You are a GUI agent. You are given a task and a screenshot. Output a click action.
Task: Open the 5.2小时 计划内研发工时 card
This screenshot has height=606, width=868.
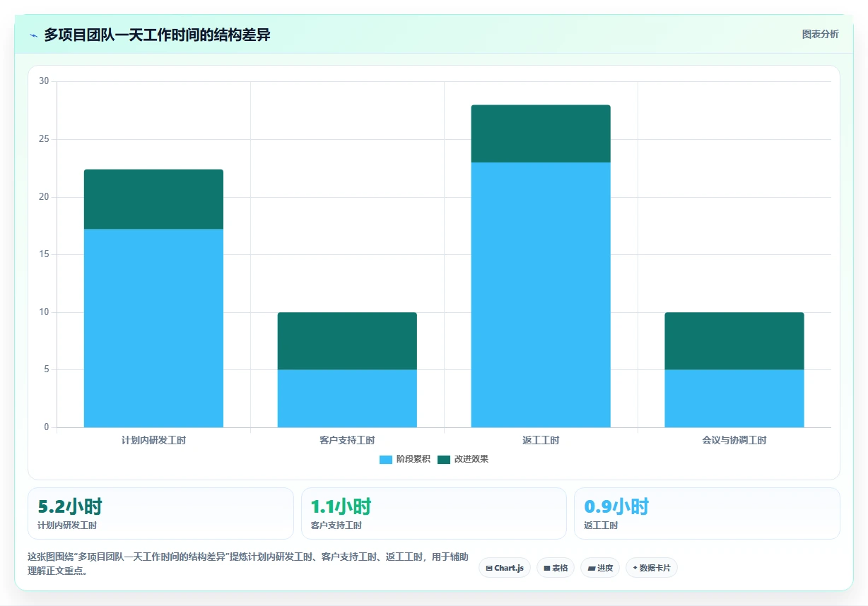tap(160, 513)
